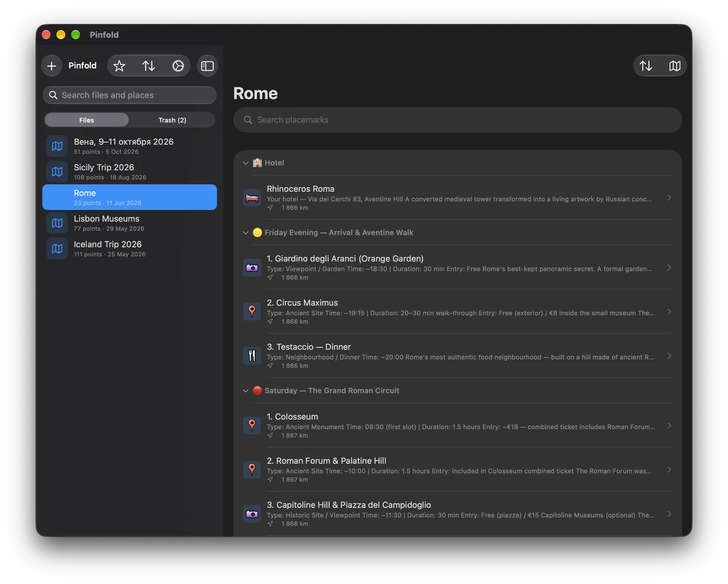
Task: Open Colosseum row disclosure chevron
Action: 669,426
